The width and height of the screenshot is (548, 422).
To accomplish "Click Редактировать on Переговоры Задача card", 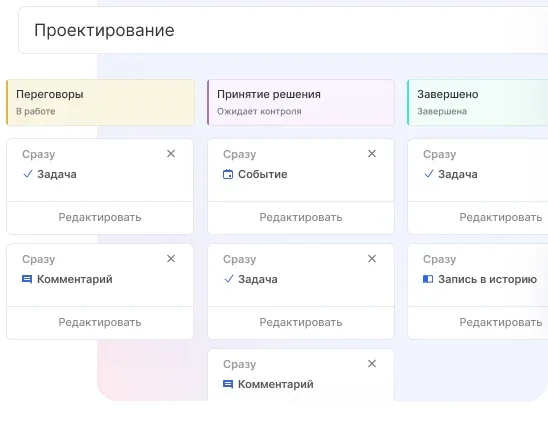I will [100, 217].
